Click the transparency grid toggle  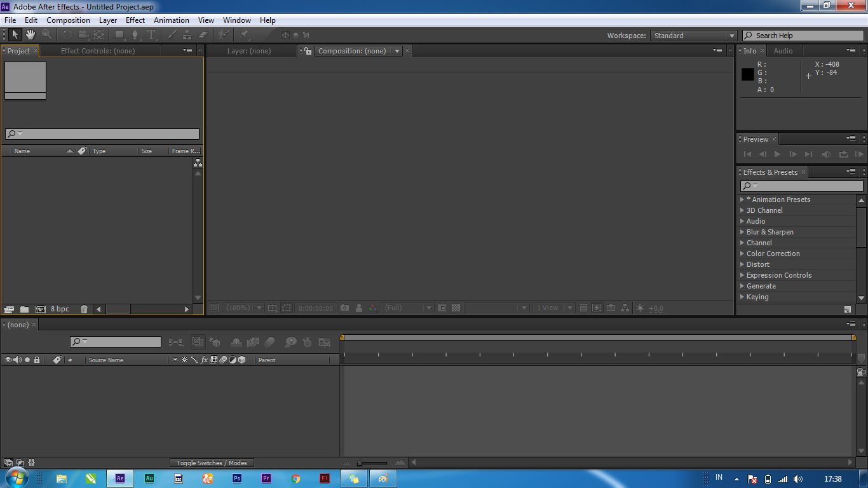click(456, 308)
